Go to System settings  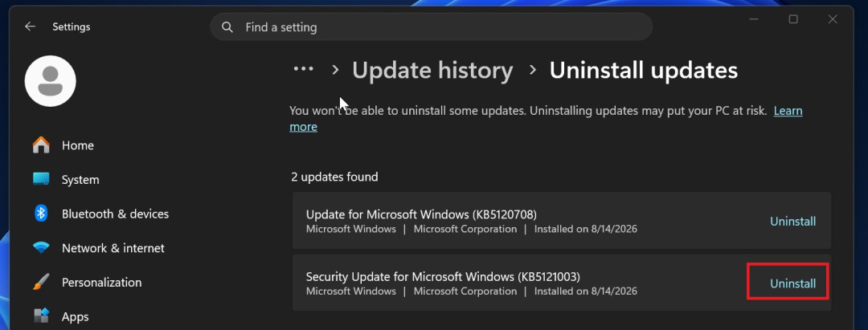80,180
